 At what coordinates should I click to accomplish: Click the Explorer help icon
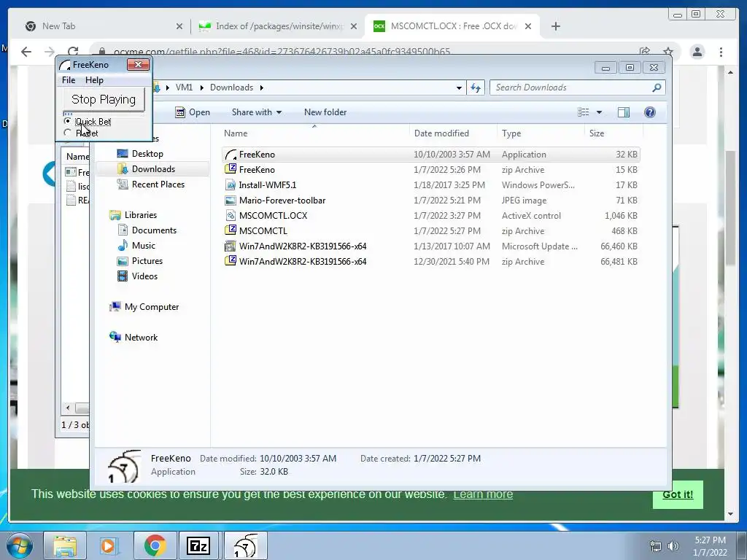650,112
